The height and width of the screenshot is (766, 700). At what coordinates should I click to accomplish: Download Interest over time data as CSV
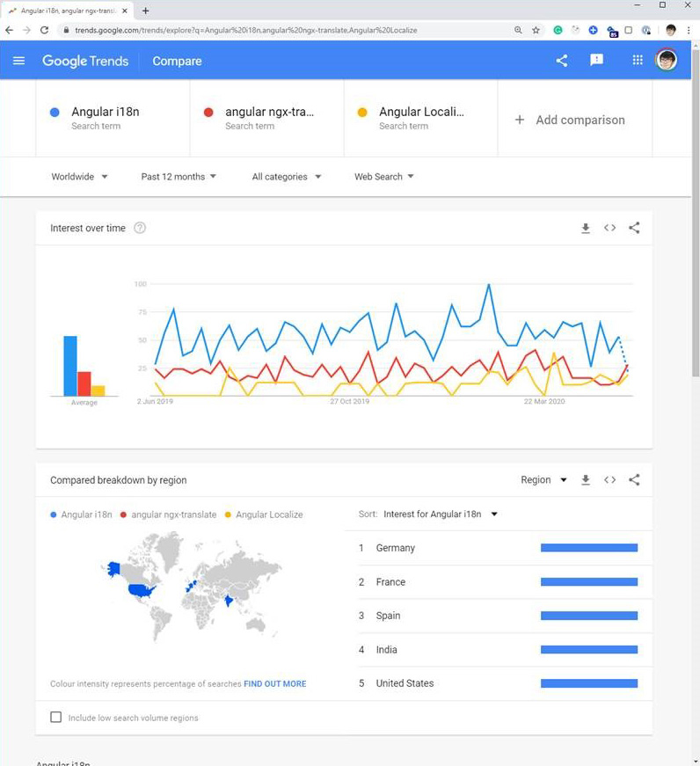tap(585, 228)
